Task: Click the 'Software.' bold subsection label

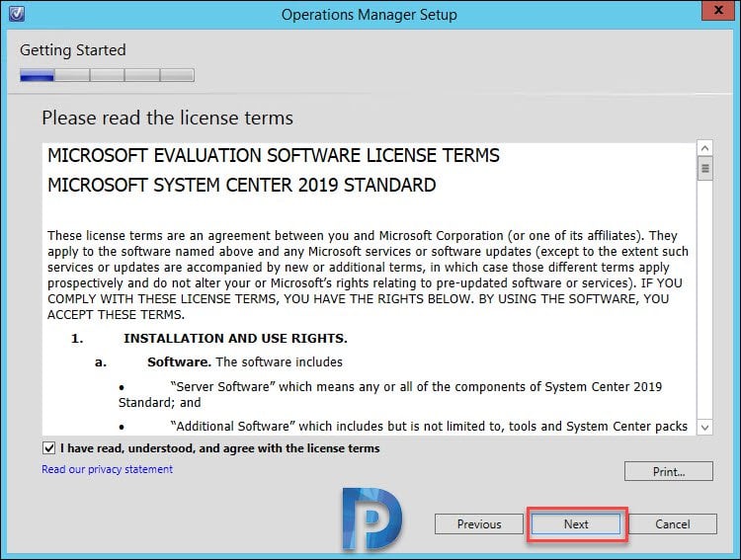Action: coord(179,362)
